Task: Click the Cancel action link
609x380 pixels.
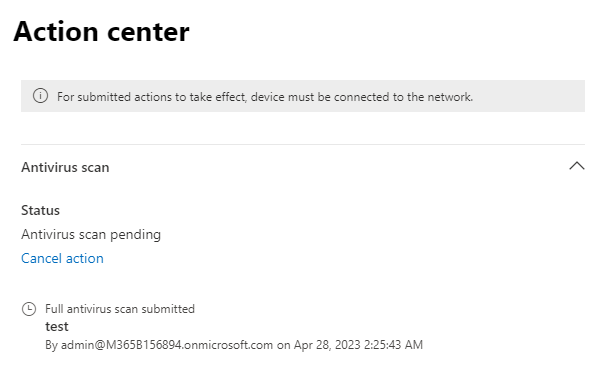Action: coord(62,258)
